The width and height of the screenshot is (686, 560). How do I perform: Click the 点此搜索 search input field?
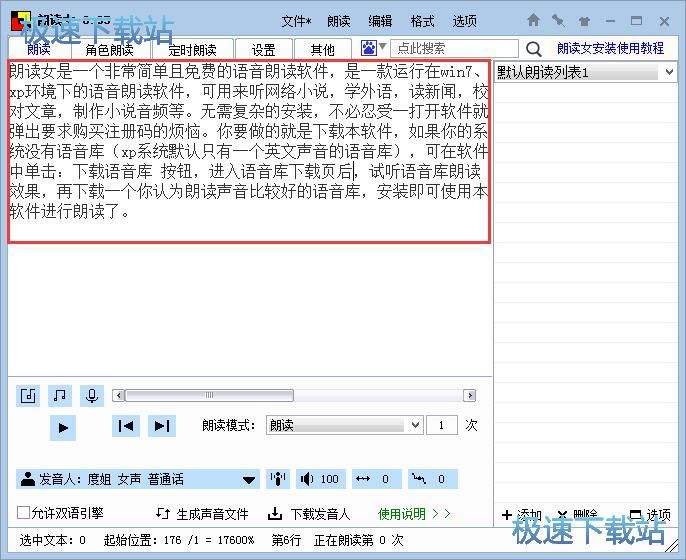454,48
